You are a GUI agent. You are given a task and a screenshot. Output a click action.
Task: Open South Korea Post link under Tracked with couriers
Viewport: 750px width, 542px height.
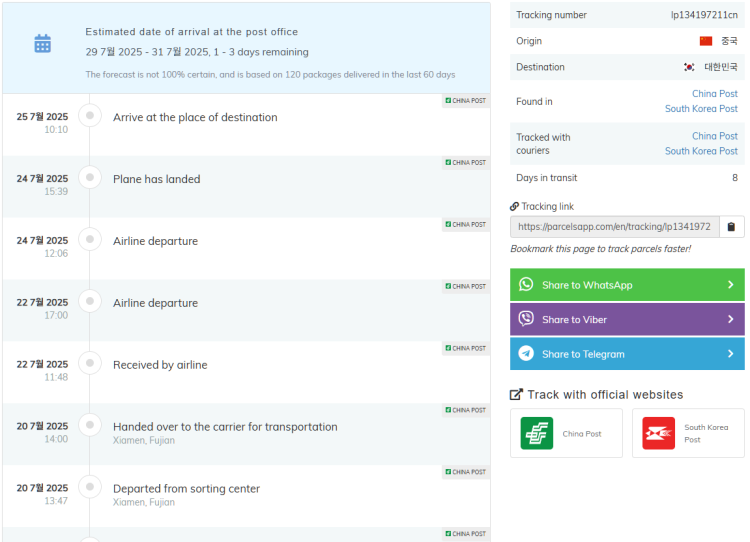701,151
